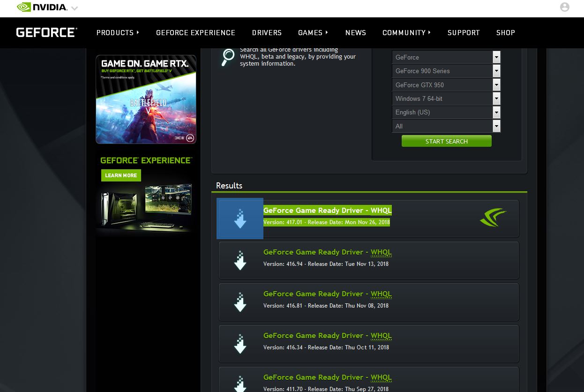Viewport: 584px width, 392px height.
Task: Click 'Version: 416.34 - Release Date: Thu Oct 11, 2018'
Action: 326,347
